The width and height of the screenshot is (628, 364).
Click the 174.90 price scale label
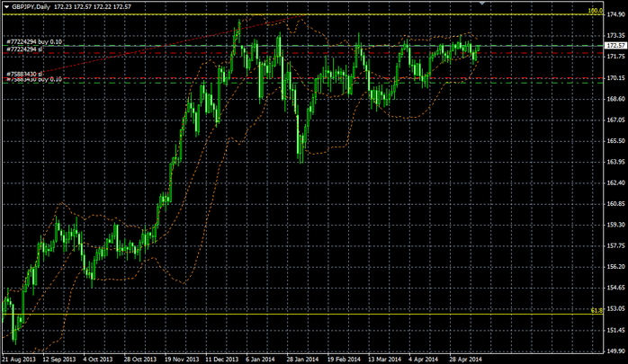616,14
